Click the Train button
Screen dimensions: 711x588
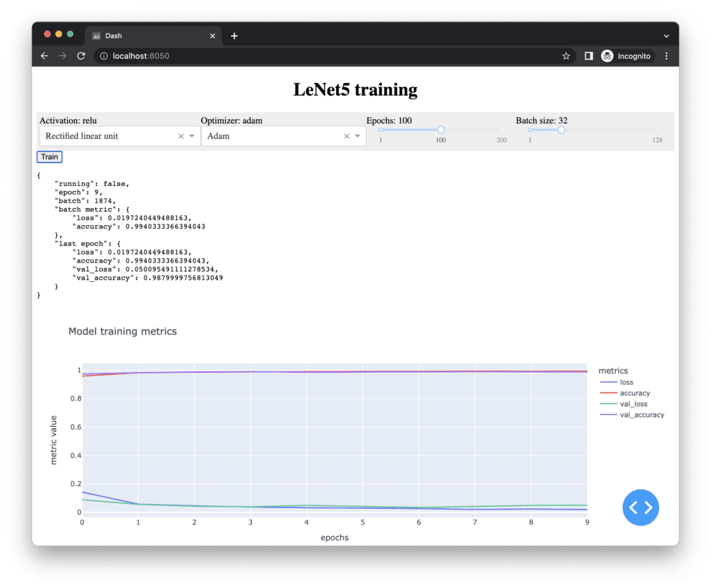click(49, 157)
